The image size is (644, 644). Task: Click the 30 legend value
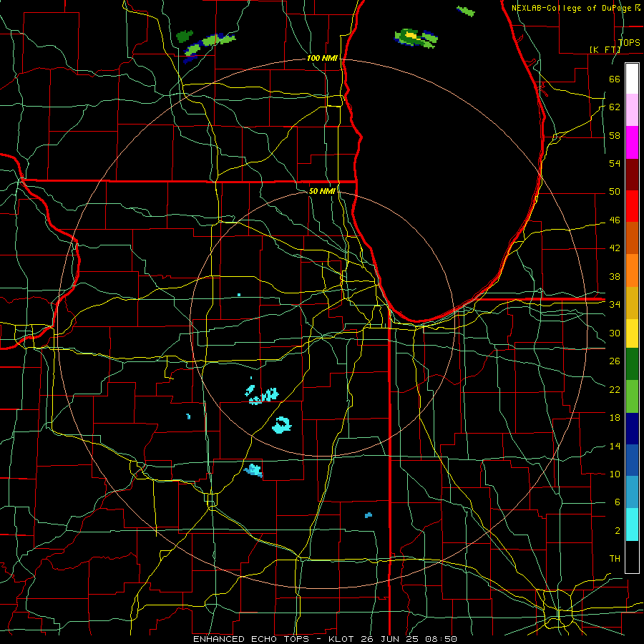[615, 333]
